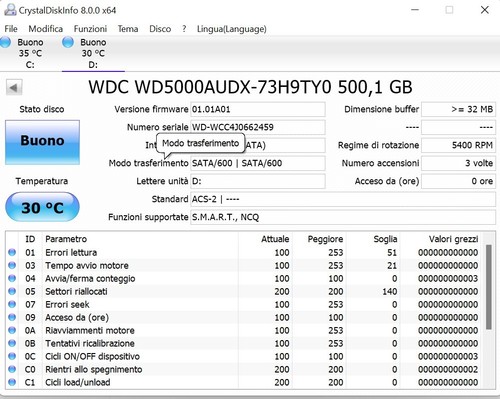500x399 pixels.
Task: Click status dot for Cicli ON/OFF dispositivo
Action: pyautogui.click(x=12, y=356)
